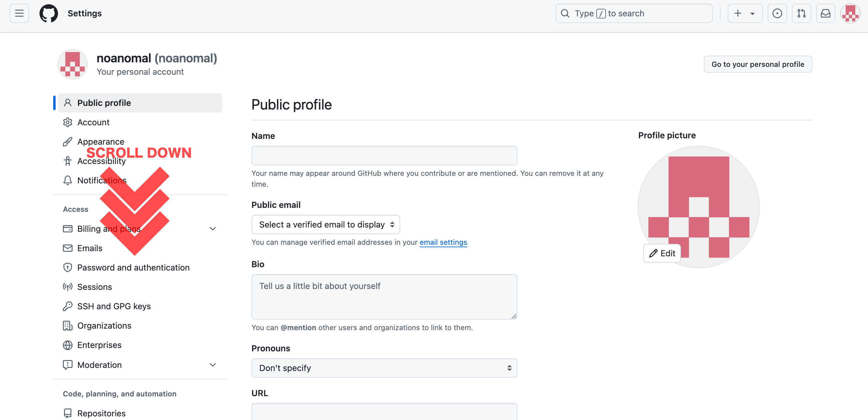Open the Public email select dropdown
The image size is (868, 420).
tap(325, 225)
